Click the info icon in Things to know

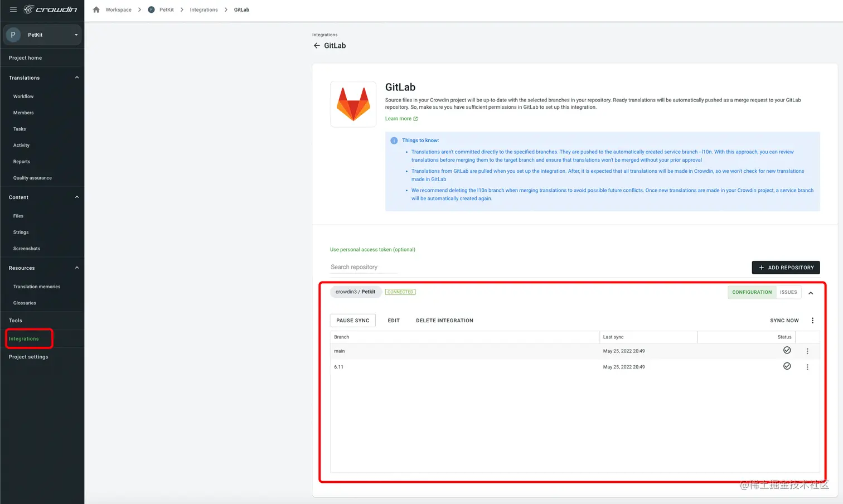pos(394,140)
